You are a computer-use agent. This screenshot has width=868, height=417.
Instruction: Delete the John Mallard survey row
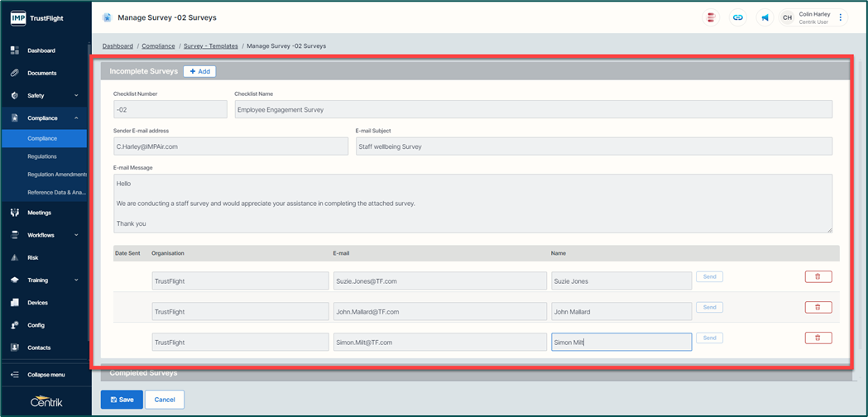click(818, 307)
